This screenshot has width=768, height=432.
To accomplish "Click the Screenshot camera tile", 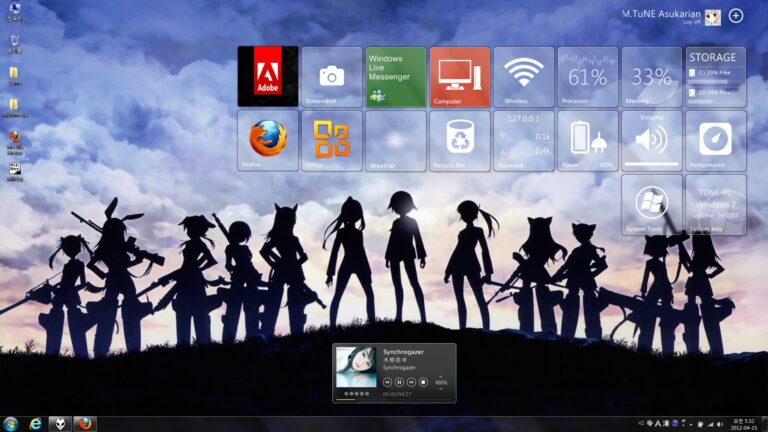I will click(x=332, y=76).
